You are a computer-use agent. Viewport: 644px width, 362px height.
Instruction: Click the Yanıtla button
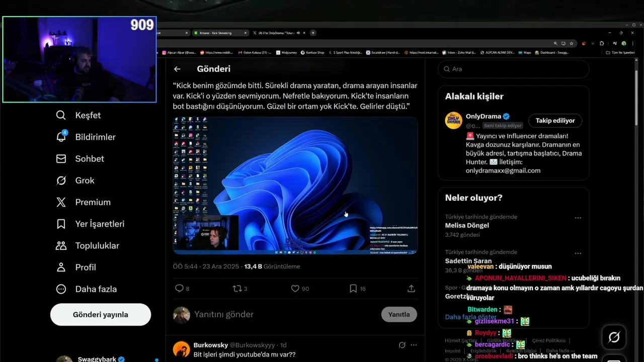coord(399,314)
